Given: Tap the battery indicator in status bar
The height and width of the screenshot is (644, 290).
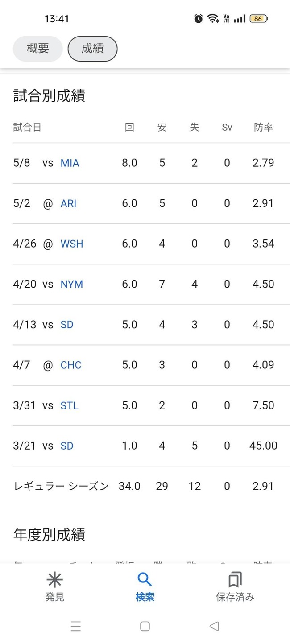Looking at the screenshot, I should [259, 19].
